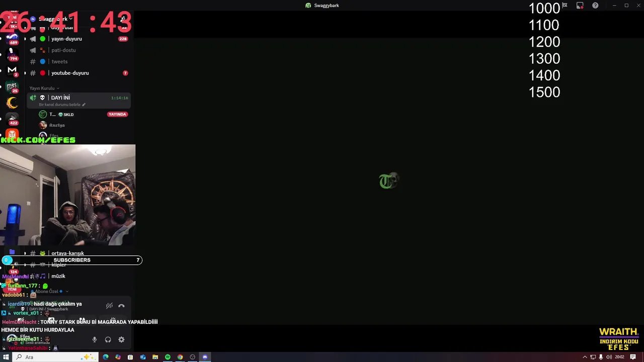Open the ortaya-karışık channel
Viewport: 644px width, 362px height.
coord(78,253)
